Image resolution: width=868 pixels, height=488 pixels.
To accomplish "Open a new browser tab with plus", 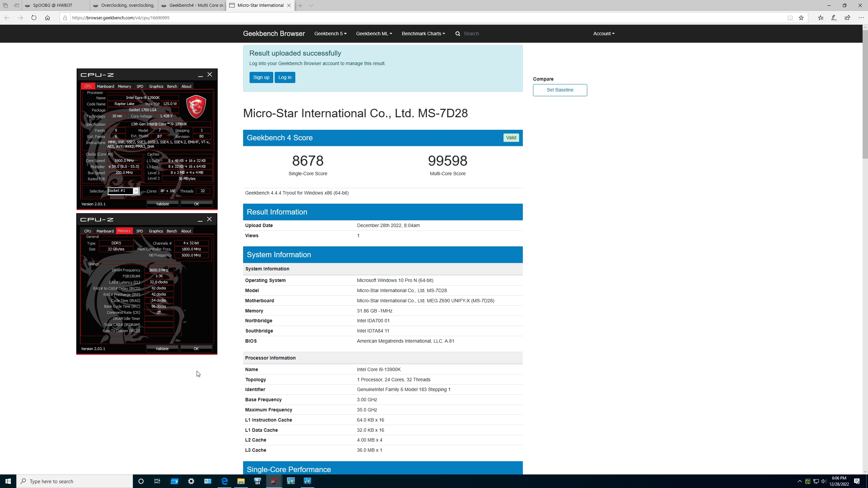I will (300, 5).
